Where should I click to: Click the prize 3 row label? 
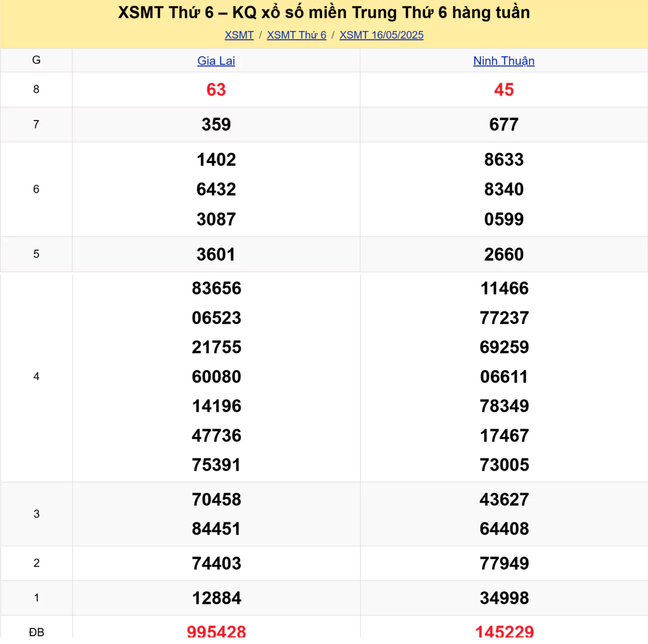36,514
